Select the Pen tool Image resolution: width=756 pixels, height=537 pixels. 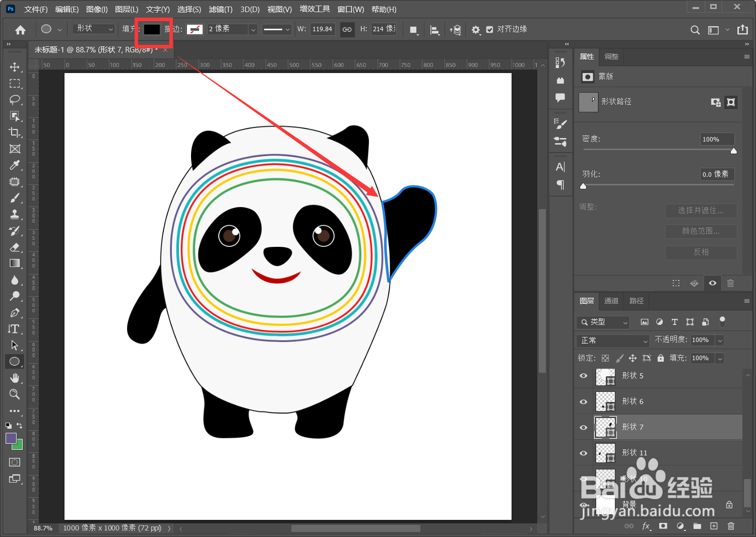coord(15,313)
